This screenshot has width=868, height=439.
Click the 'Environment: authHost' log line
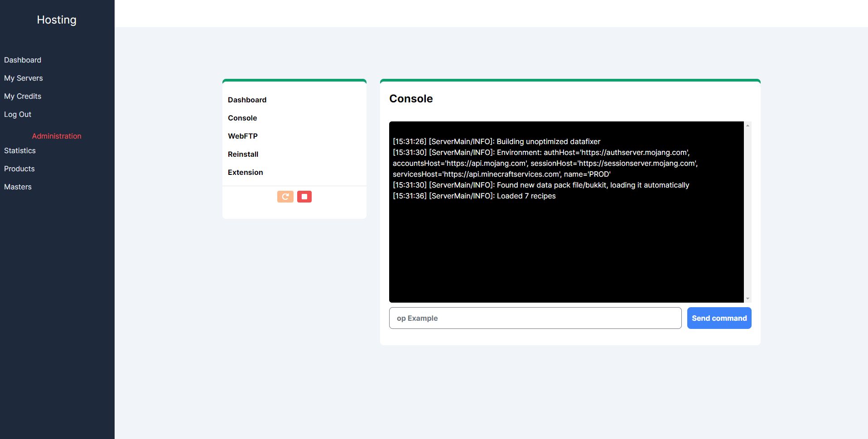click(x=541, y=152)
